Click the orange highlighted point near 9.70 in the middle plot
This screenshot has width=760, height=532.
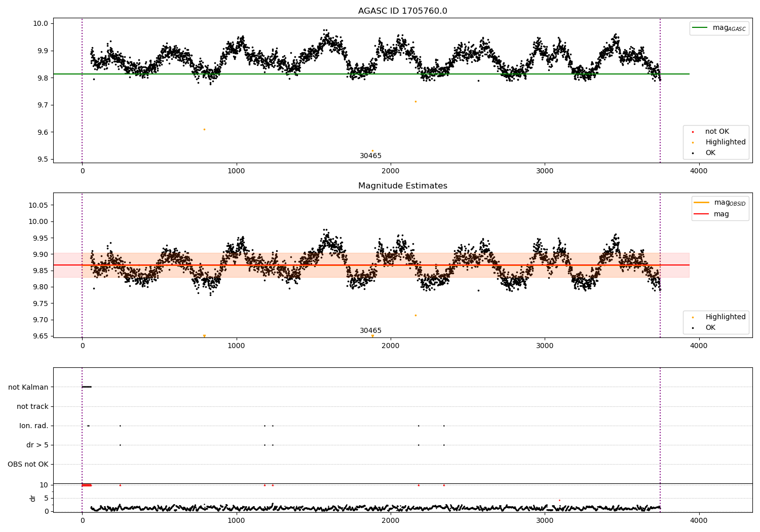coord(415,315)
